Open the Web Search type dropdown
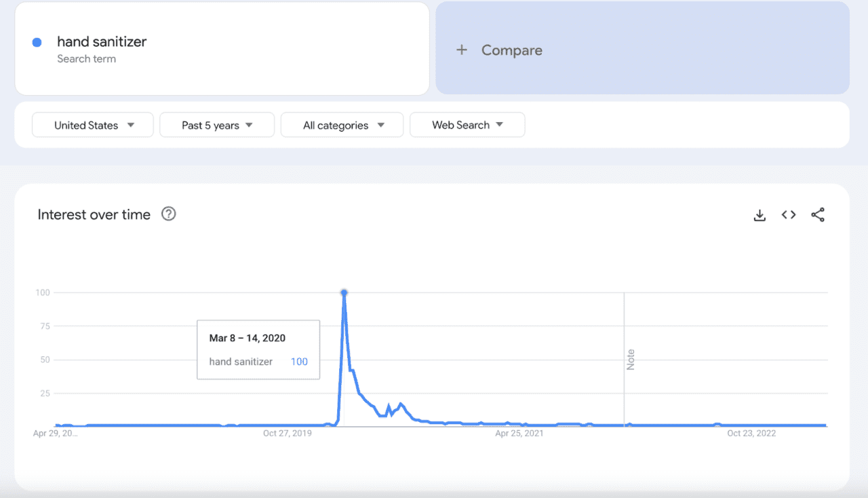The height and width of the screenshot is (498, 868). (467, 125)
